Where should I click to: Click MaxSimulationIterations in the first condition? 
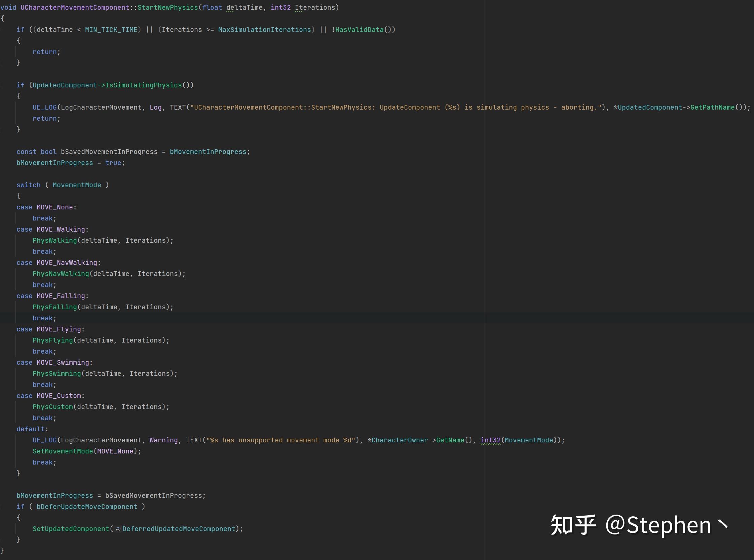[265, 30]
